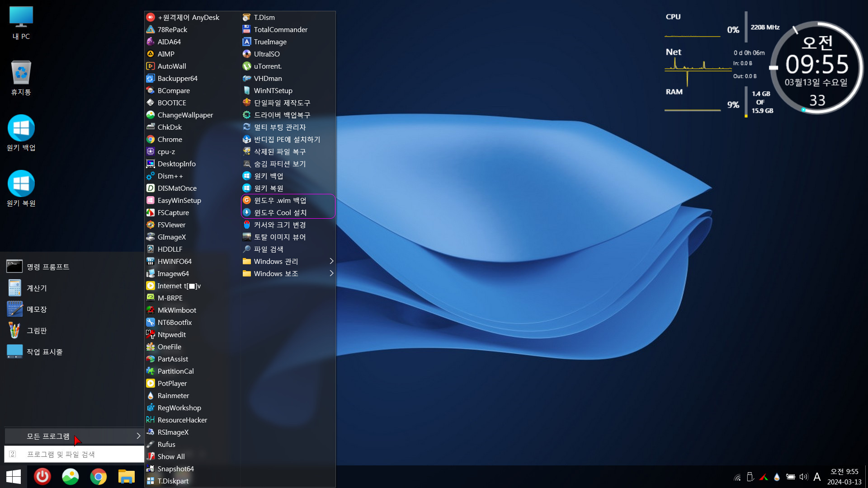The width and height of the screenshot is (868, 488).
Task: Open 반디집 PE에 설치하기 entry
Action: tap(288, 139)
